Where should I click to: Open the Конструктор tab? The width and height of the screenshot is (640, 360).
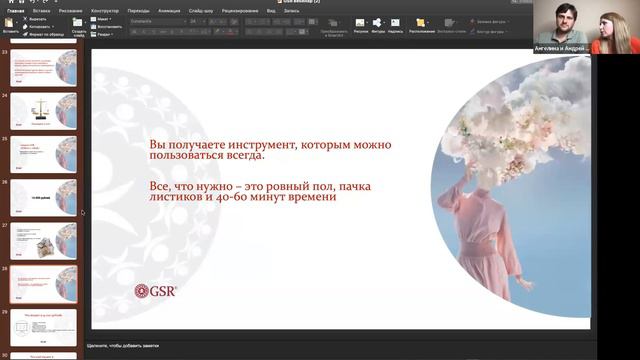click(105, 11)
